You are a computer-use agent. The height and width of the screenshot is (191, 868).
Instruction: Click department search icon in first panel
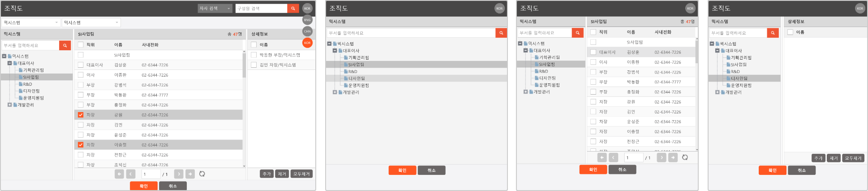coord(65,45)
